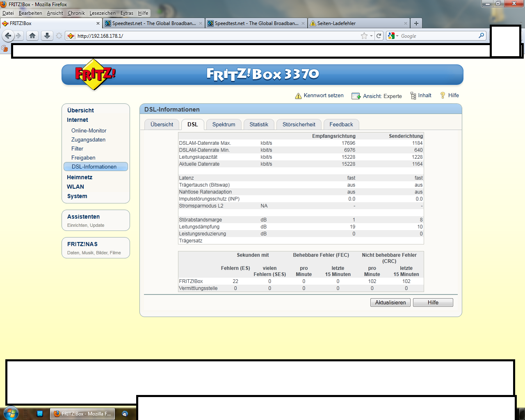Image resolution: width=525 pixels, height=420 pixels.
Task: Open a new tab with the plus button
Action: 416,23
